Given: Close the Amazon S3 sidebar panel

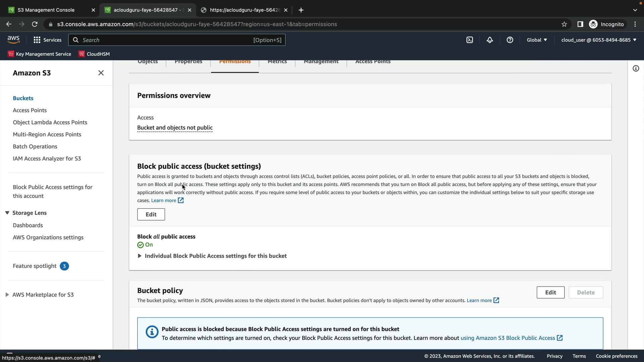Looking at the screenshot, I should click(101, 73).
